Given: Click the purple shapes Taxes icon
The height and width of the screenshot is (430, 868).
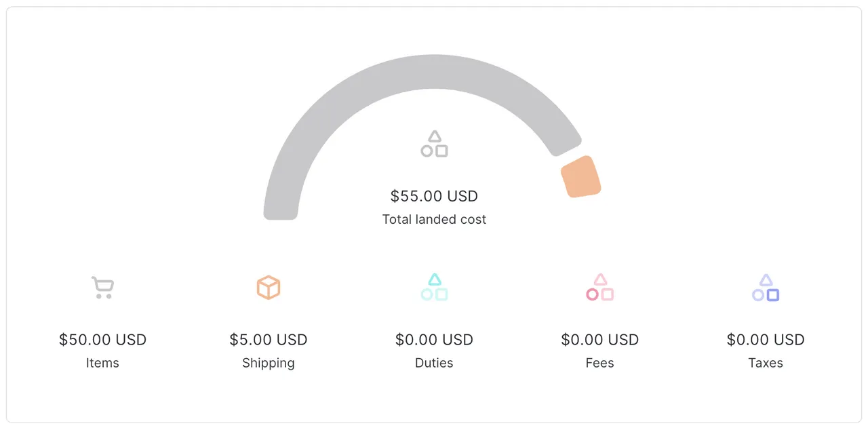Looking at the screenshot, I should pyautogui.click(x=766, y=288).
